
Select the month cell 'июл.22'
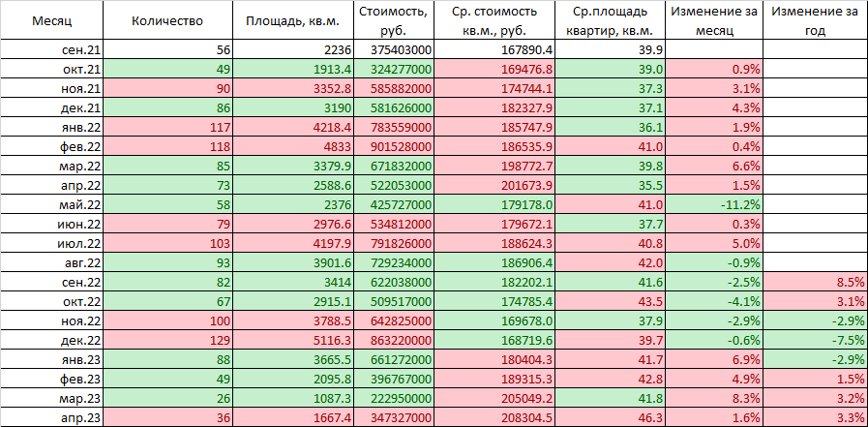tap(52, 244)
